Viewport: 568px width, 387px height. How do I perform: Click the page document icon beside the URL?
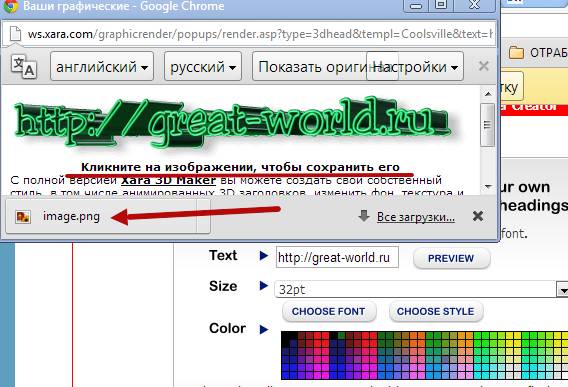[15, 34]
